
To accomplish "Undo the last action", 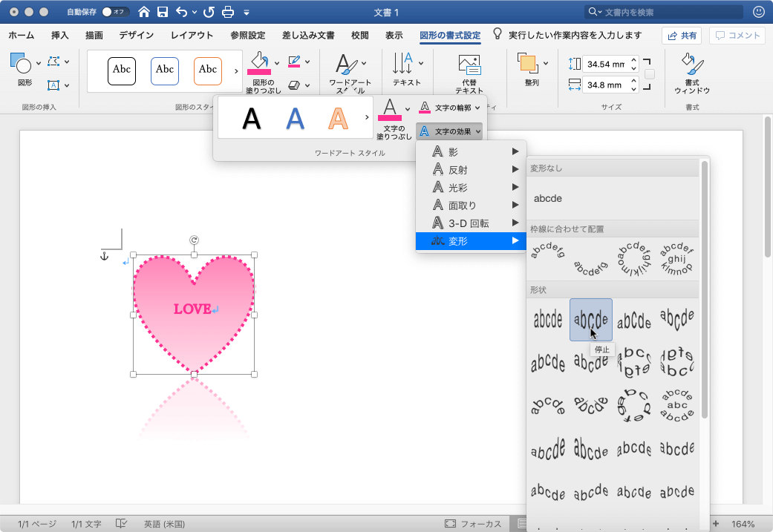I will [x=181, y=12].
